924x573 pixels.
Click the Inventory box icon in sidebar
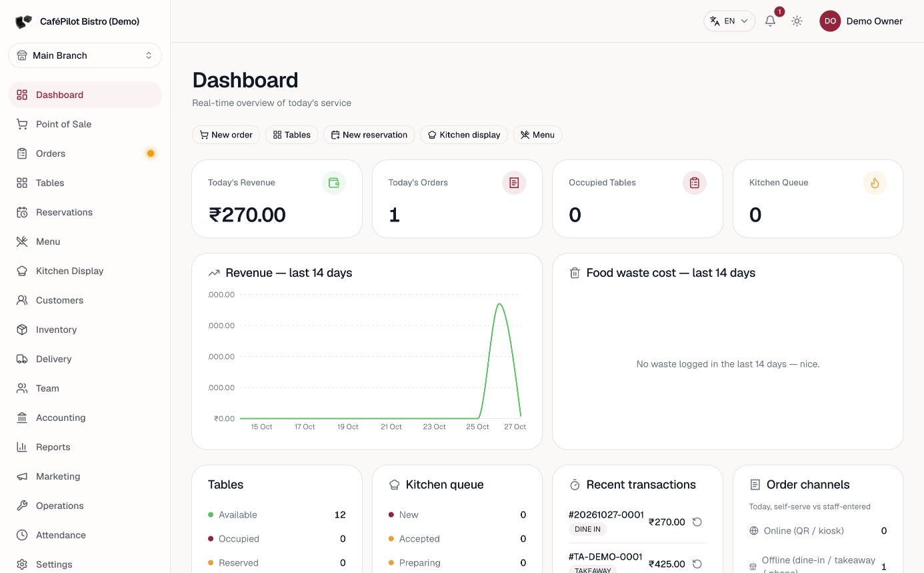(x=22, y=330)
